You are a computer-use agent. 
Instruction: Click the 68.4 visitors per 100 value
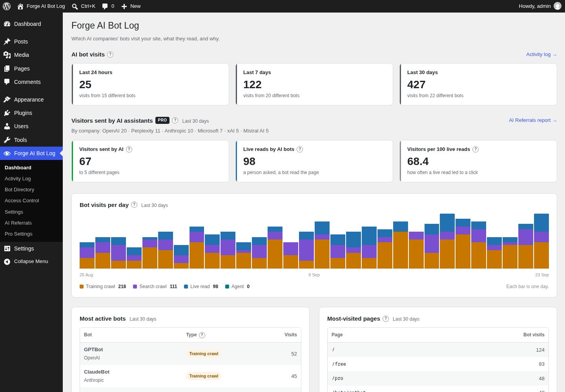418,162
